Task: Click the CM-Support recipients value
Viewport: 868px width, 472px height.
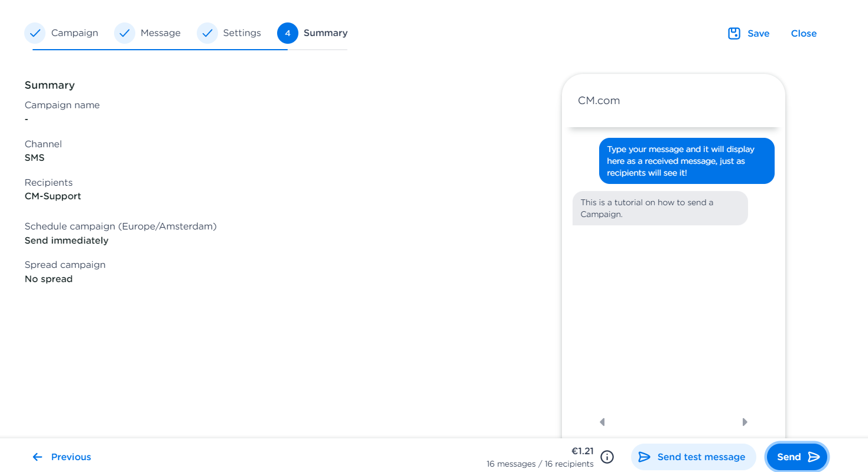Action: [x=53, y=196]
